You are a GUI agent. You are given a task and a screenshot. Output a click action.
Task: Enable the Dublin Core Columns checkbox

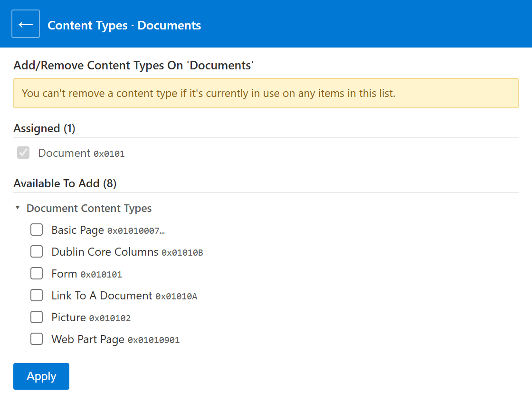37,251
